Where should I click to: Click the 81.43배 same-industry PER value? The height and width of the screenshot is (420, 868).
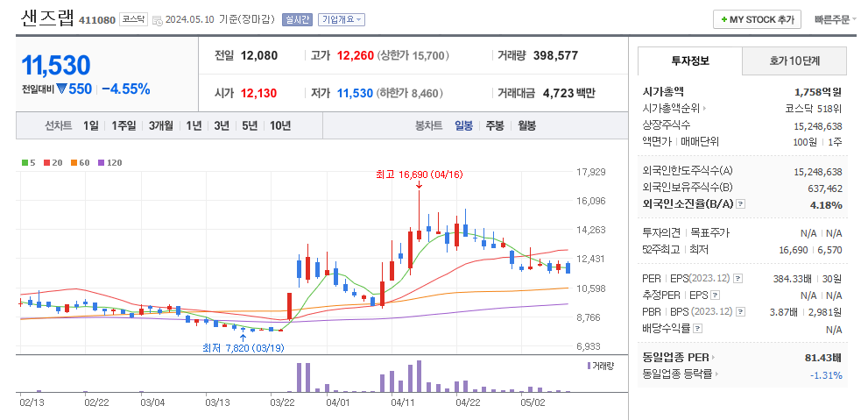click(x=823, y=358)
